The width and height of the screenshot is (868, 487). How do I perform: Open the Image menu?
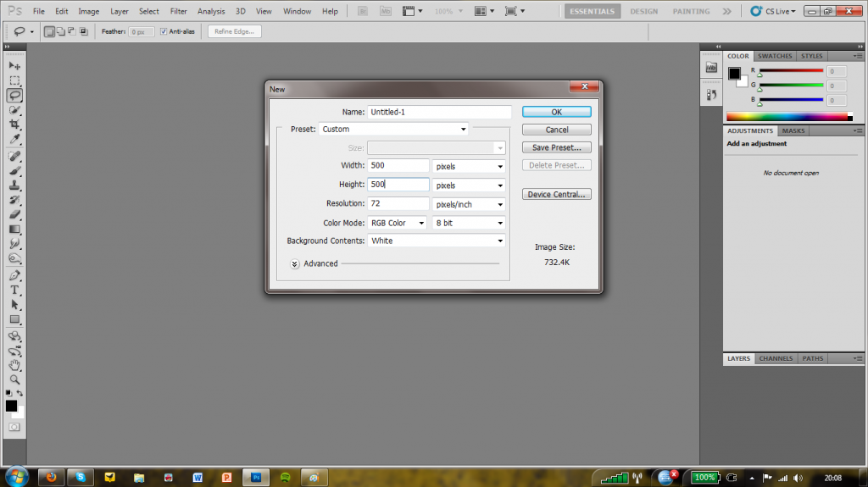click(88, 11)
